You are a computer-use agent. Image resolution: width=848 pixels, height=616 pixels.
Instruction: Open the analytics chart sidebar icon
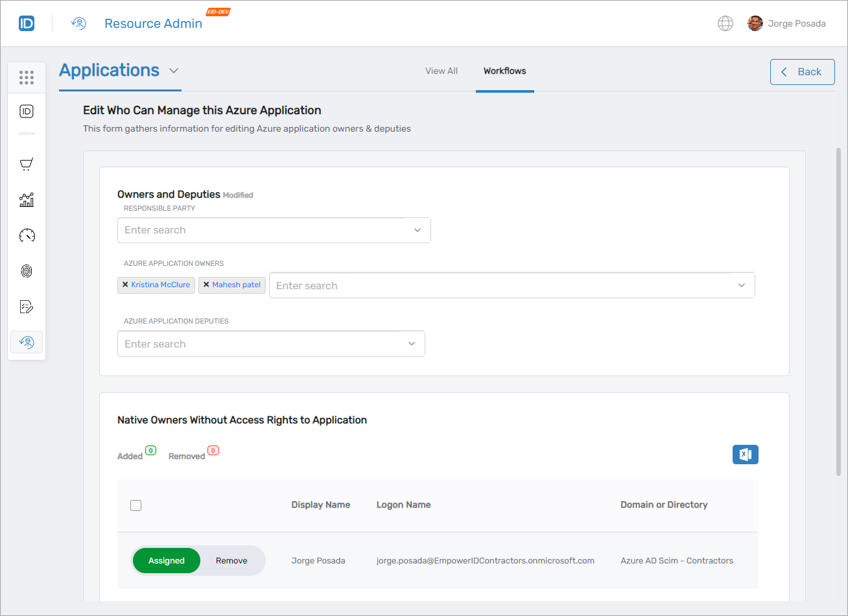(x=27, y=200)
